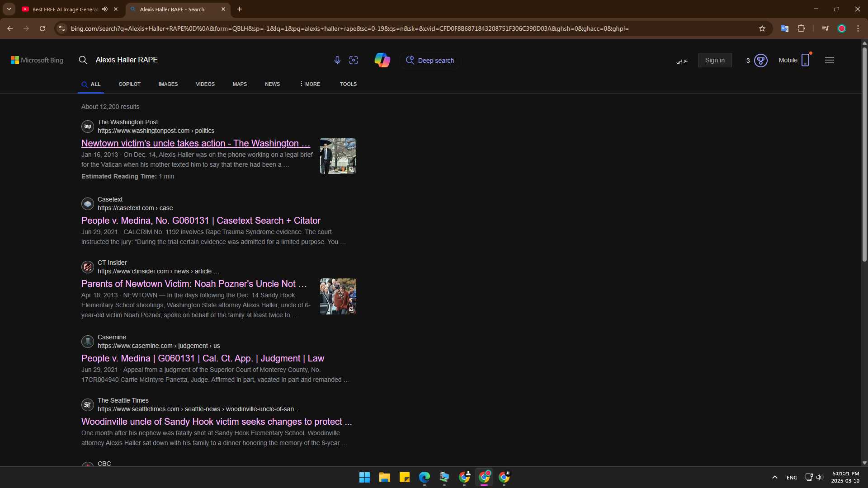Viewport: 868px width, 488px height.
Task: Open the ENG language indicator
Action: (x=792, y=478)
